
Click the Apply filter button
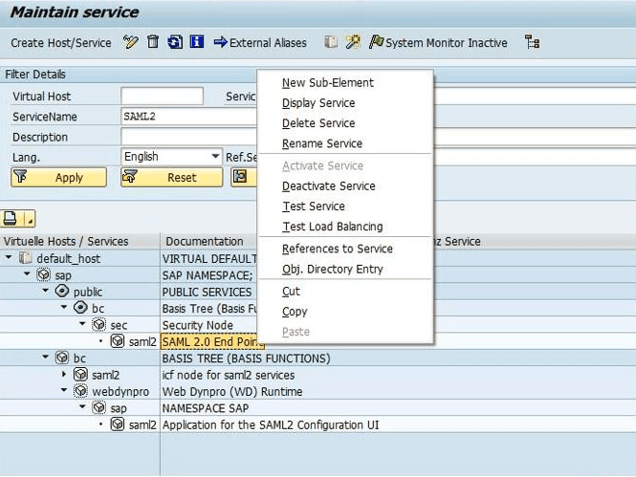point(59,177)
